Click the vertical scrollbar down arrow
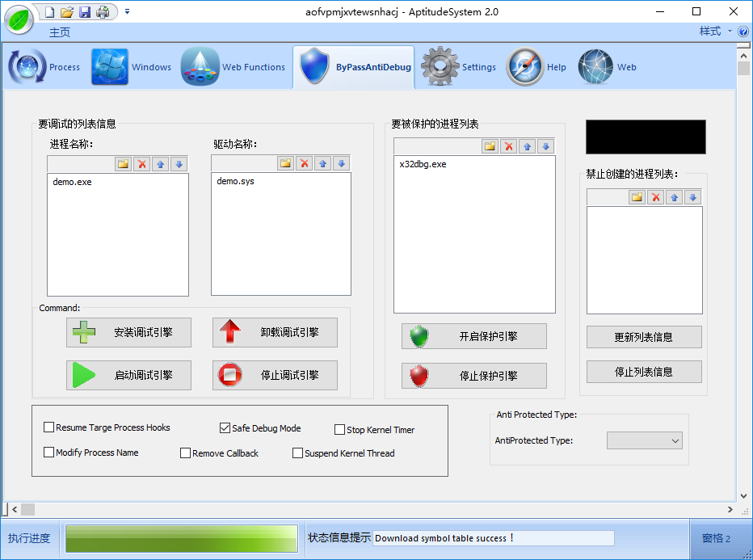This screenshot has width=753, height=560. click(x=743, y=496)
